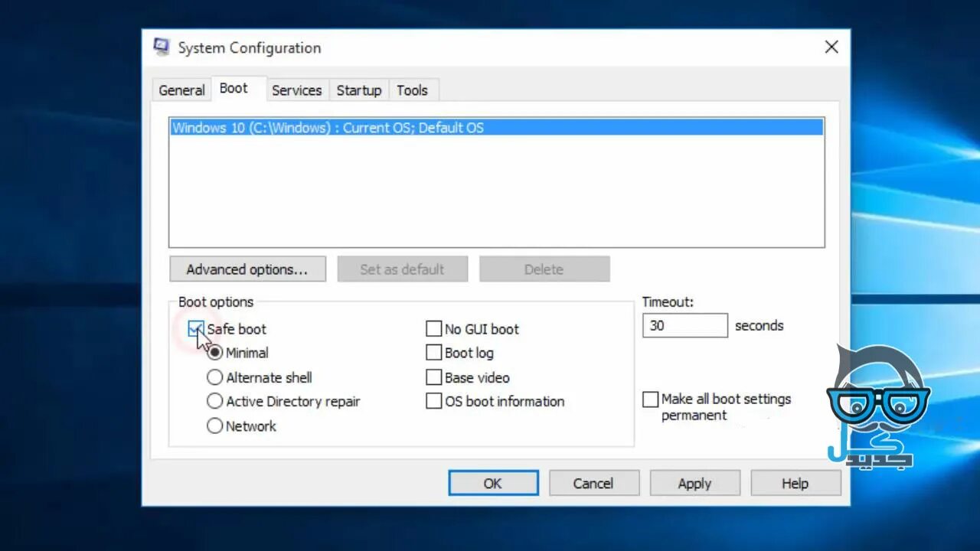The width and height of the screenshot is (980, 551).
Task: Open Help for System Configuration
Action: click(x=795, y=483)
